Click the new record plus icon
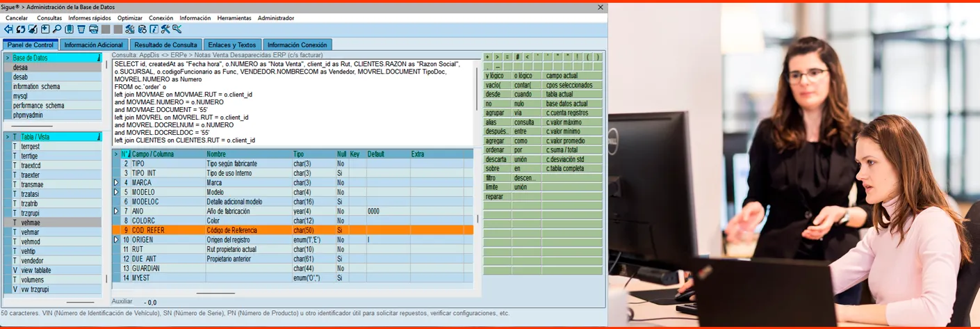The width and height of the screenshot is (980, 329). pyautogui.click(x=45, y=29)
